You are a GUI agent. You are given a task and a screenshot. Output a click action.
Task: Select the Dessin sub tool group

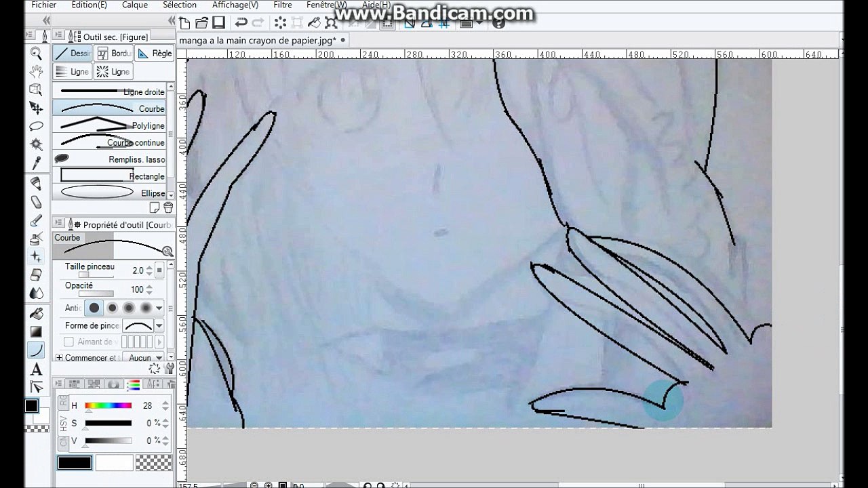point(73,54)
